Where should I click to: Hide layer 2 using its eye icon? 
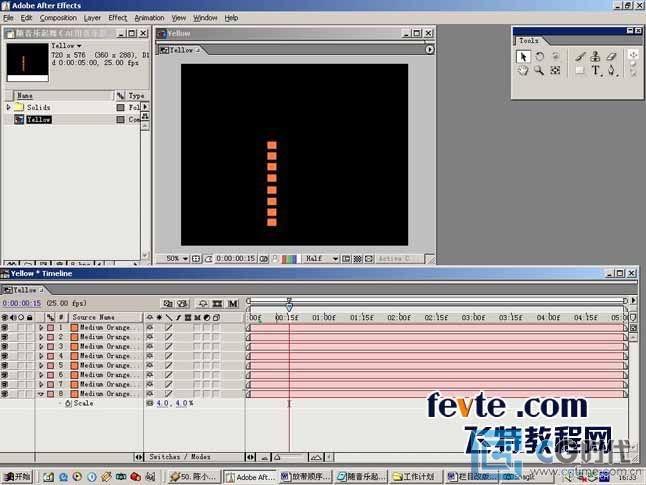[5, 337]
